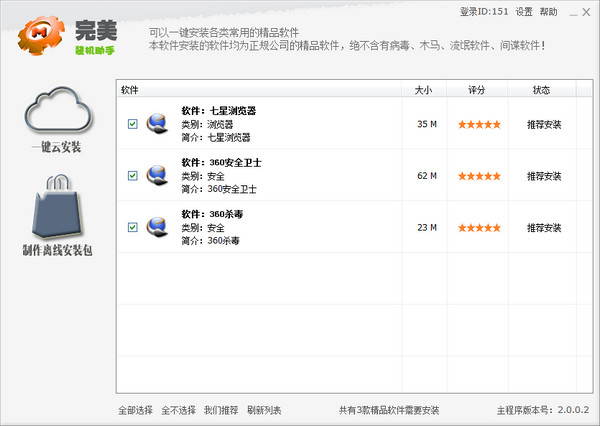This screenshot has width=600, height=426.
Task: Click the 我们推荐 link
Action: tap(221, 410)
